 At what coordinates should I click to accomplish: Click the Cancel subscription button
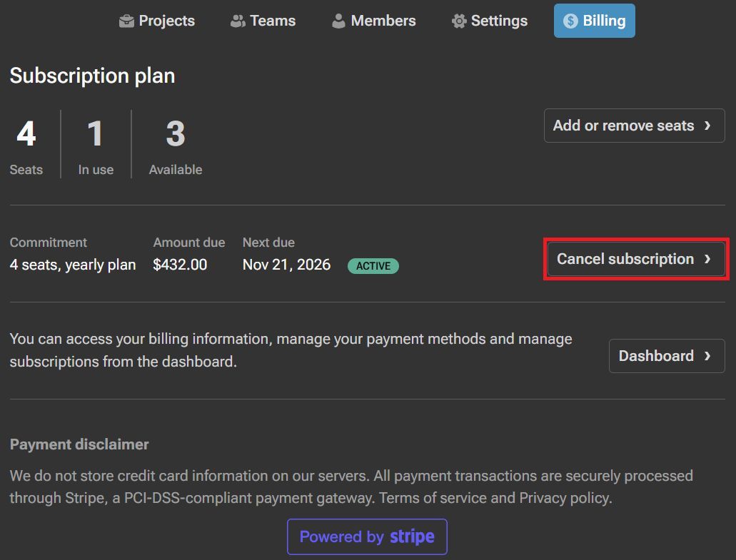click(635, 259)
